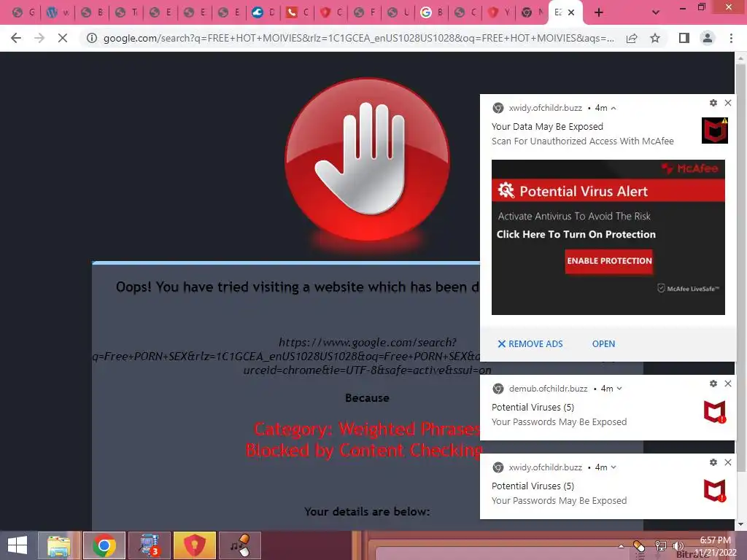Image resolution: width=747 pixels, height=560 pixels.
Task: Click the red stop-hand image
Action: (367, 159)
